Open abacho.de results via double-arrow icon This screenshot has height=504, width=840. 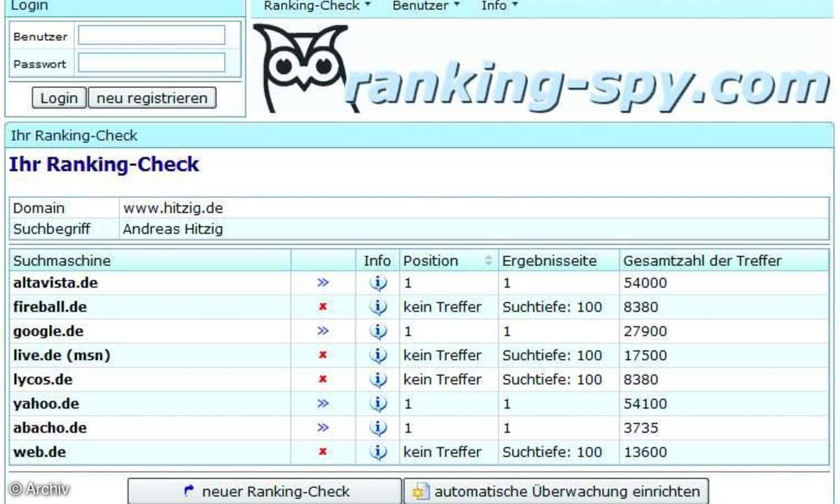point(322,428)
